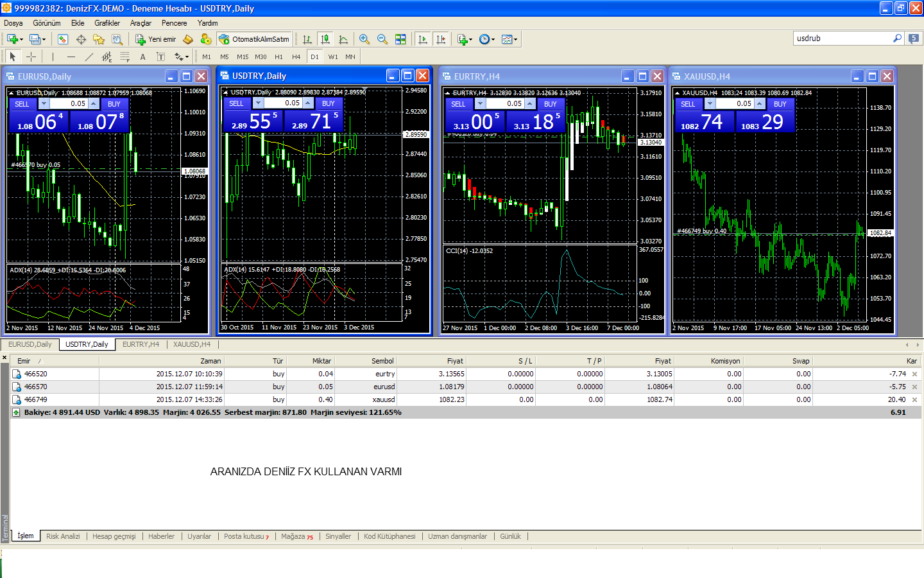Open Hesap geçmişi terminal tab
This screenshot has height=578, width=924.
click(114, 536)
